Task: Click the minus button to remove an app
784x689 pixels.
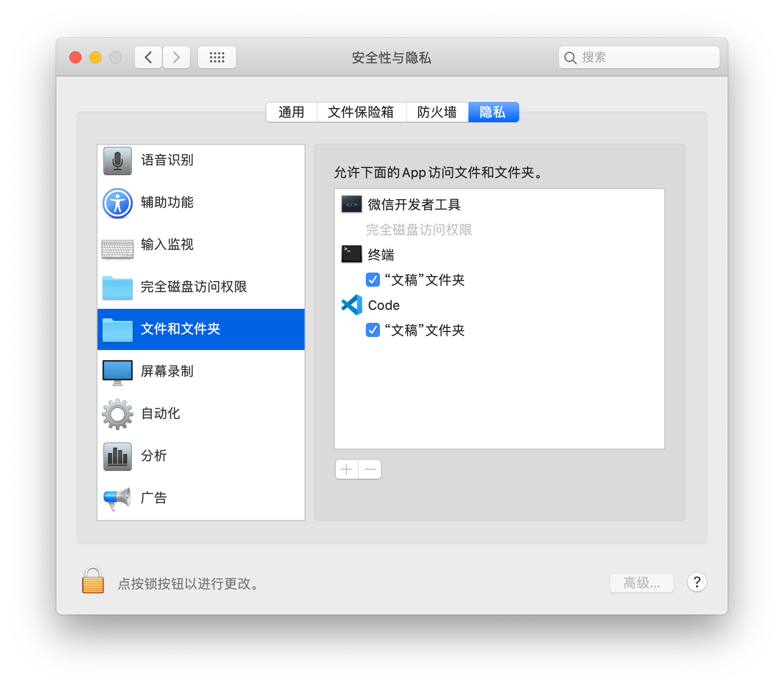Action: tap(370, 469)
